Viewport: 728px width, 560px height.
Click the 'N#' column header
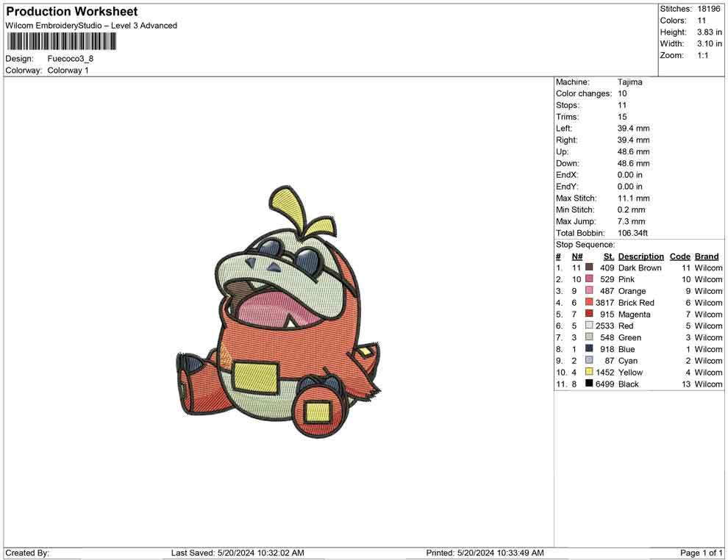coord(577,256)
